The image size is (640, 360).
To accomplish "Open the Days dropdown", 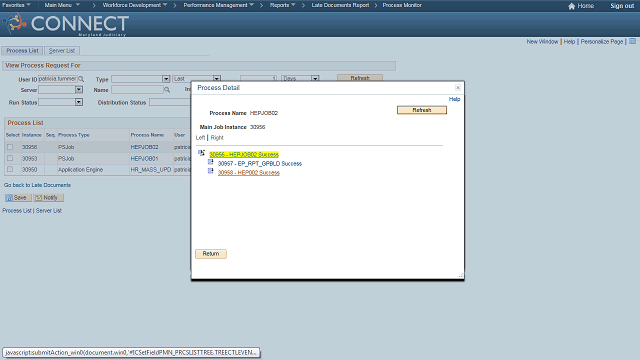I will pyautogui.click(x=300, y=78).
